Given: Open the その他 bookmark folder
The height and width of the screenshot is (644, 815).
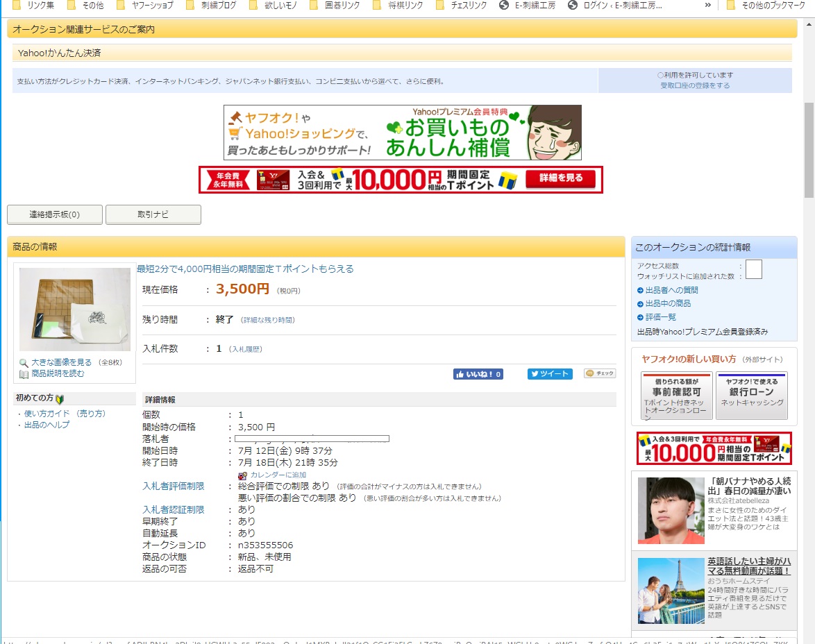Looking at the screenshot, I should 86,5.
